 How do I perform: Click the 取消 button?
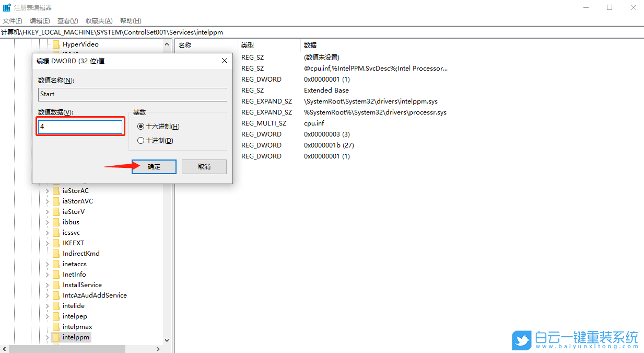pos(204,166)
